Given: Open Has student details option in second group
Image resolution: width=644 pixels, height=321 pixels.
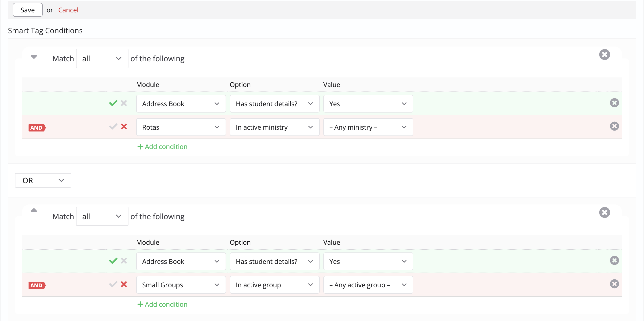Looking at the screenshot, I should [x=274, y=261].
